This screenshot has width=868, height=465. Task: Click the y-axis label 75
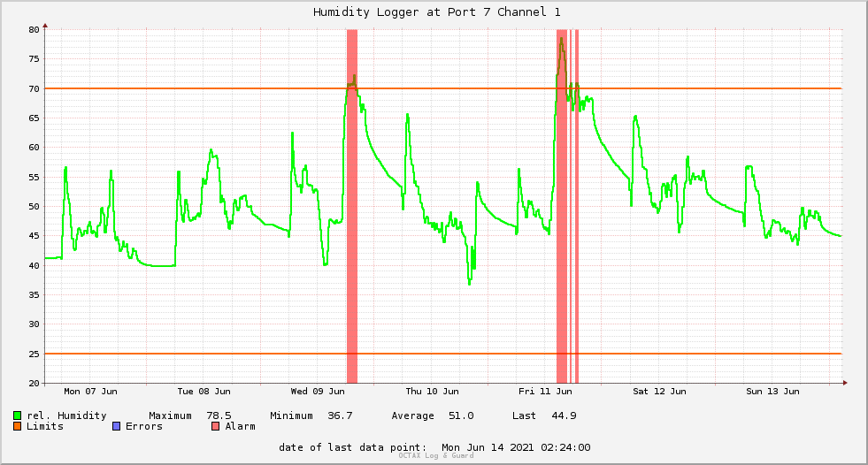(x=35, y=59)
